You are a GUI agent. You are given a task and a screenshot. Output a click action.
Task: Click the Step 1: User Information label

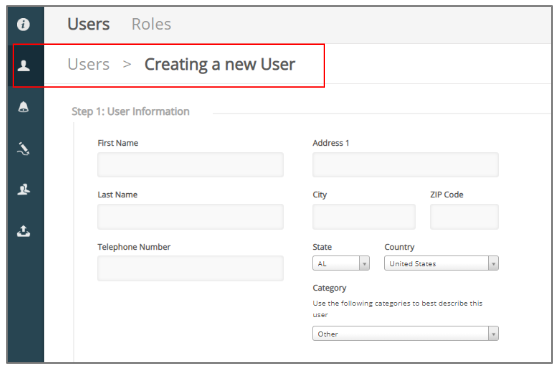pos(130,111)
